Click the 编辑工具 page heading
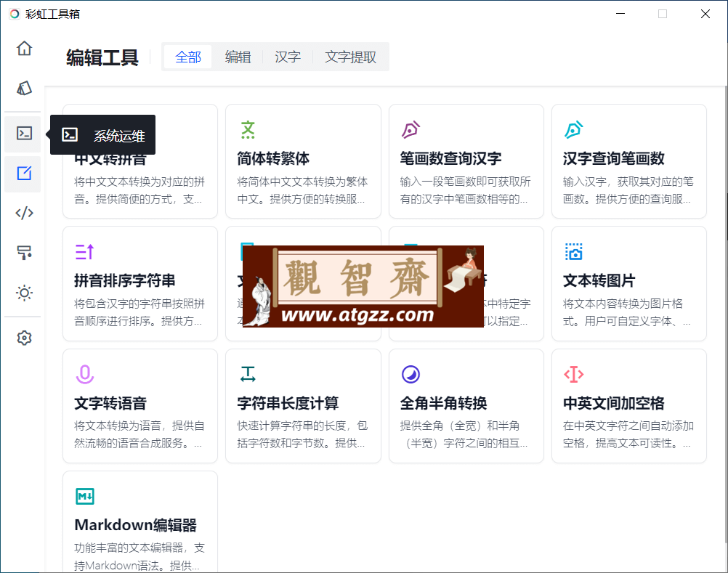This screenshot has width=728, height=573. (x=102, y=57)
